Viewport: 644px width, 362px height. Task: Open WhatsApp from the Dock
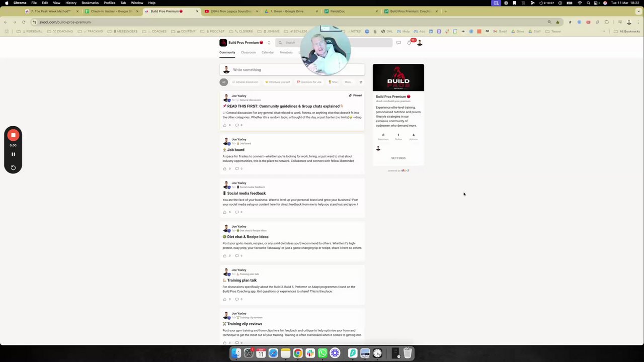(323, 353)
